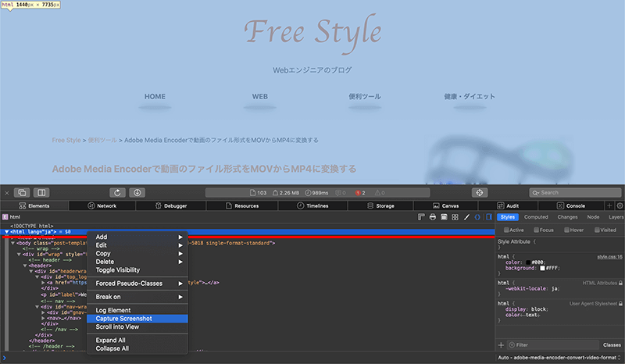Open the white #FFF background swatch
The image size is (625, 364).
[542, 268]
